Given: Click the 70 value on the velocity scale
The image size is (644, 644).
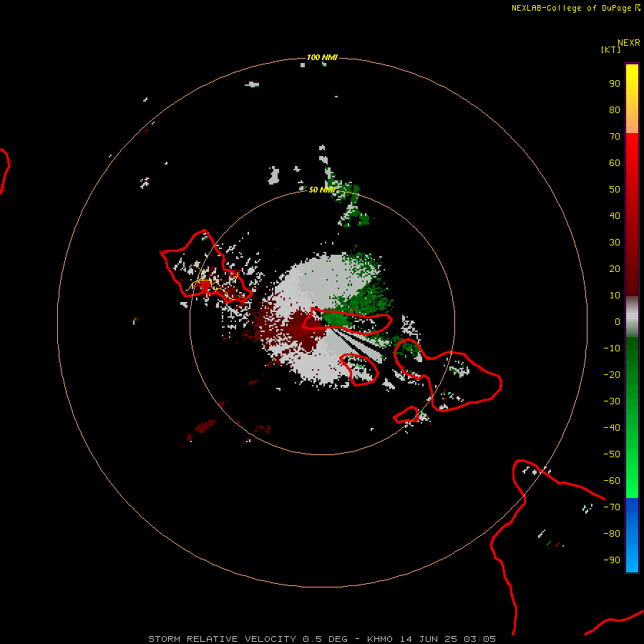Looking at the screenshot, I should coord(615,137).
